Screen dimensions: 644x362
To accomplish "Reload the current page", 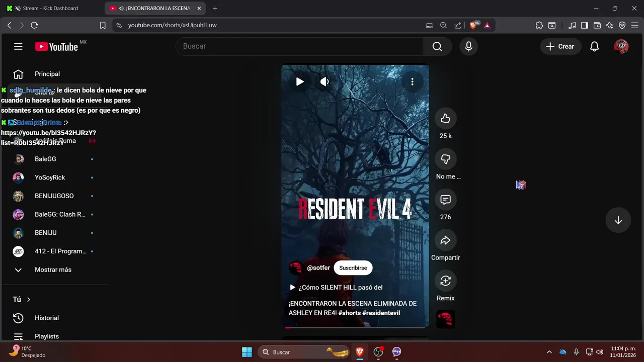I will pyautogui.click(x=34, y=25).
